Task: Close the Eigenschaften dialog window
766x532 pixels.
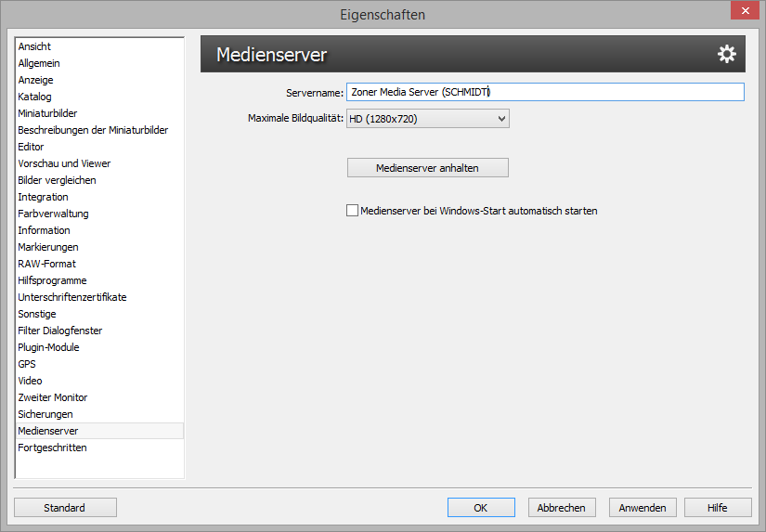Action: coord(742,11)
